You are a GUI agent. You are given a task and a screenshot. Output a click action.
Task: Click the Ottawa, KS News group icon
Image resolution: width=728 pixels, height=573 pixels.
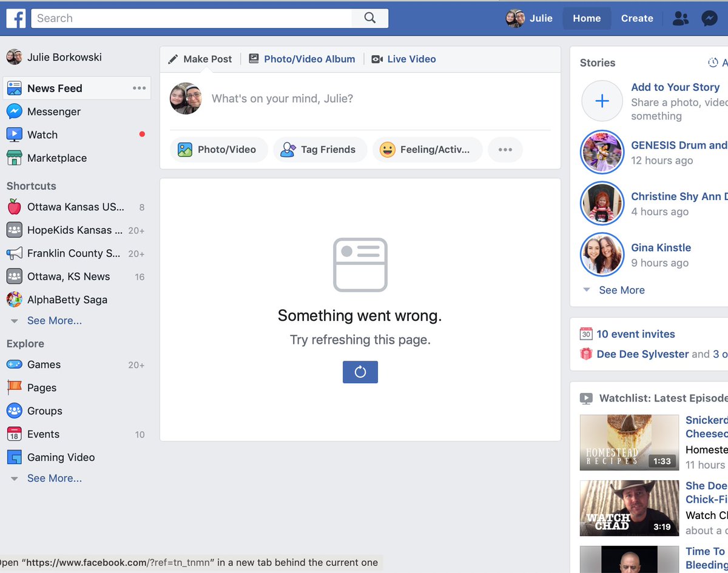point(14,276)
